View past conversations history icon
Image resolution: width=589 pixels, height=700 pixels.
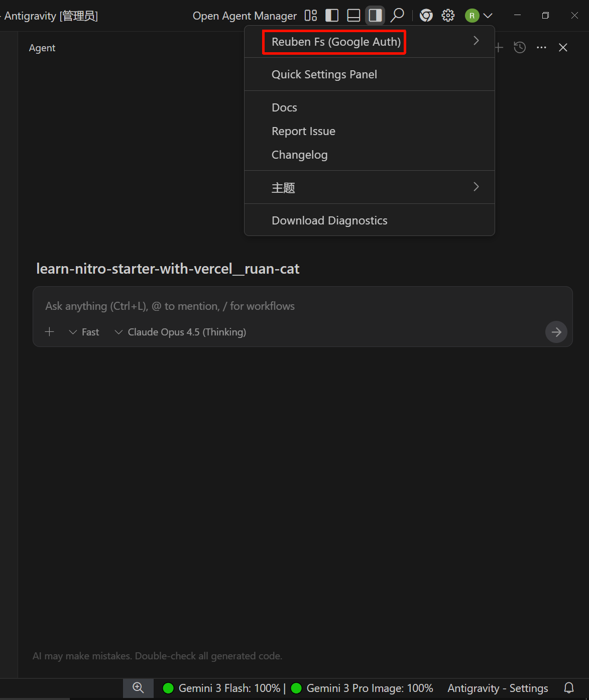tap(520, 48)
